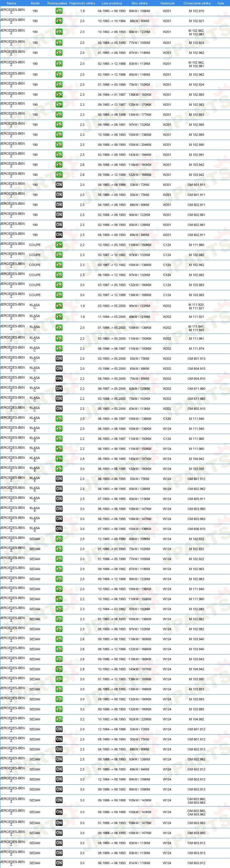Click the Opis column header

pyautogui.click(x=221, y=3)
